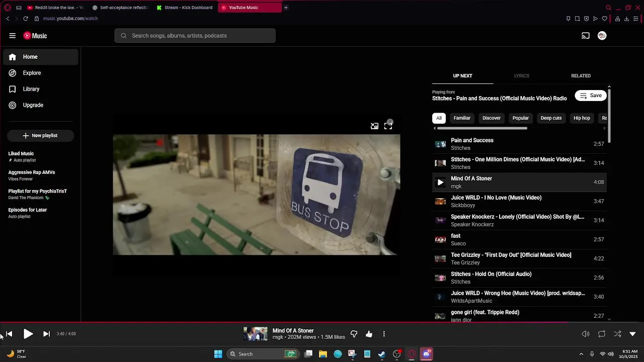
Task: Select the Discover filter chip
Action: pyautogui.click(x=492, y=118)
